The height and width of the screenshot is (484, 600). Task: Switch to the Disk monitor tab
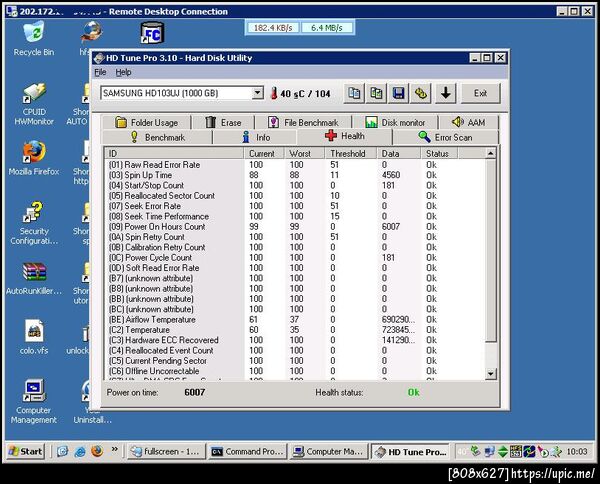(395, 122)
